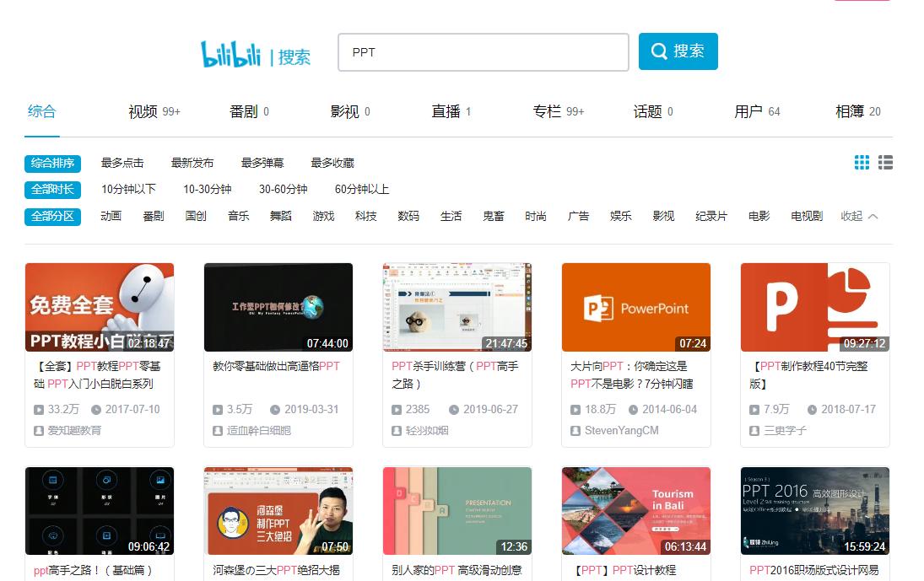This screenshot has height=581, width=924.
Task: Click the uploader icon next to 三更学子
Action: coord(754,428)
